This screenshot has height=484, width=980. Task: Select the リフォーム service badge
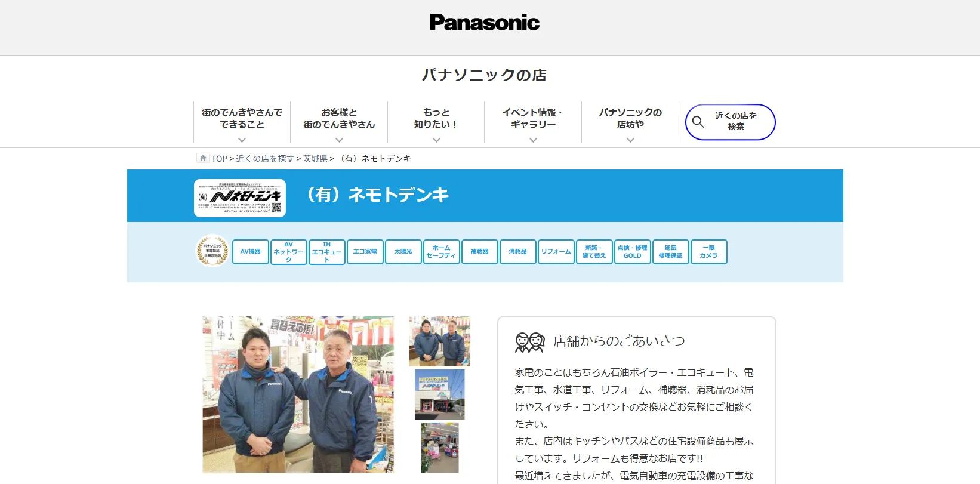point(556,252)
